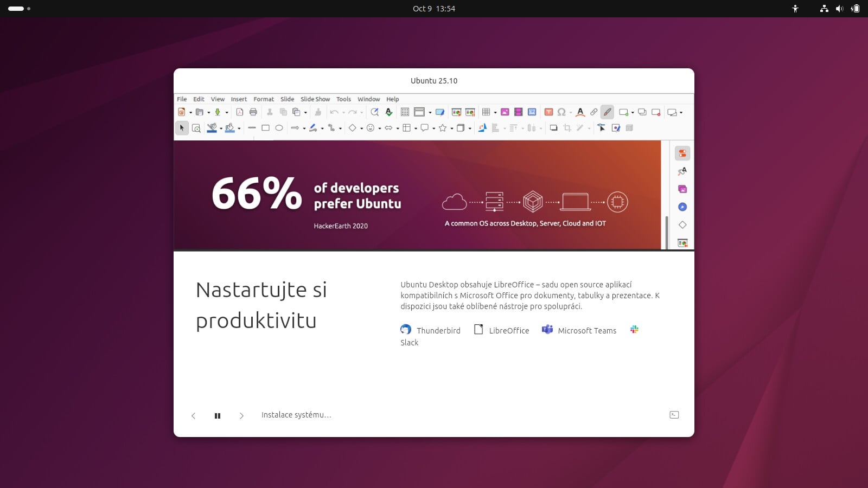Click the green Save arrow icon
Viewport: 868px width, 488px height.
click(218, 112)
